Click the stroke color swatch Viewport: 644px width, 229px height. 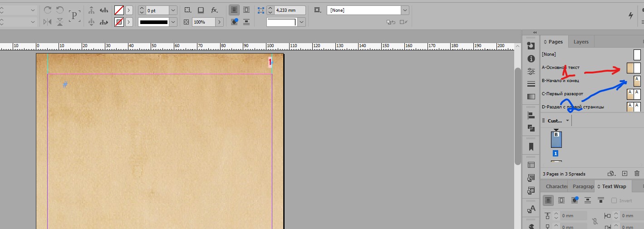click(119, 22)
